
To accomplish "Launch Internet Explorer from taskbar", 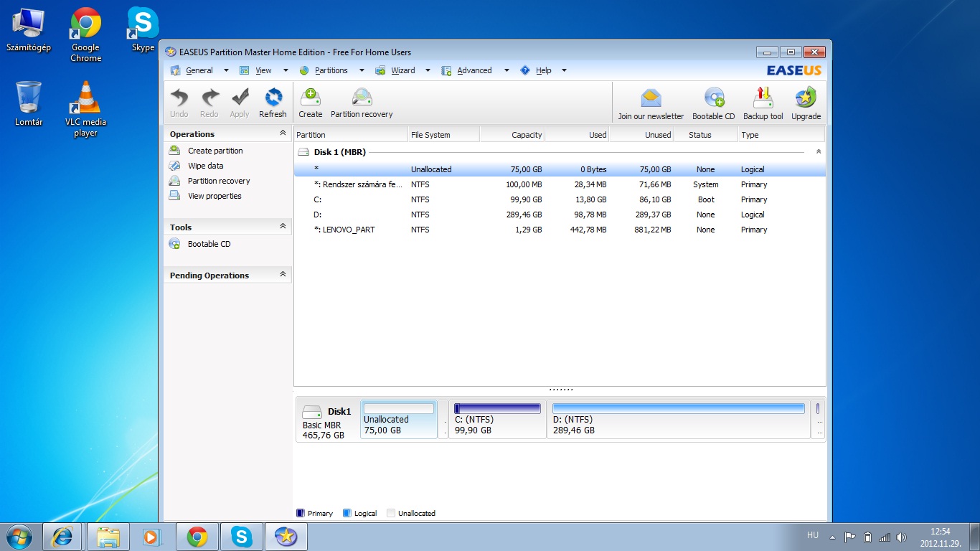I will tap(63, 537).
